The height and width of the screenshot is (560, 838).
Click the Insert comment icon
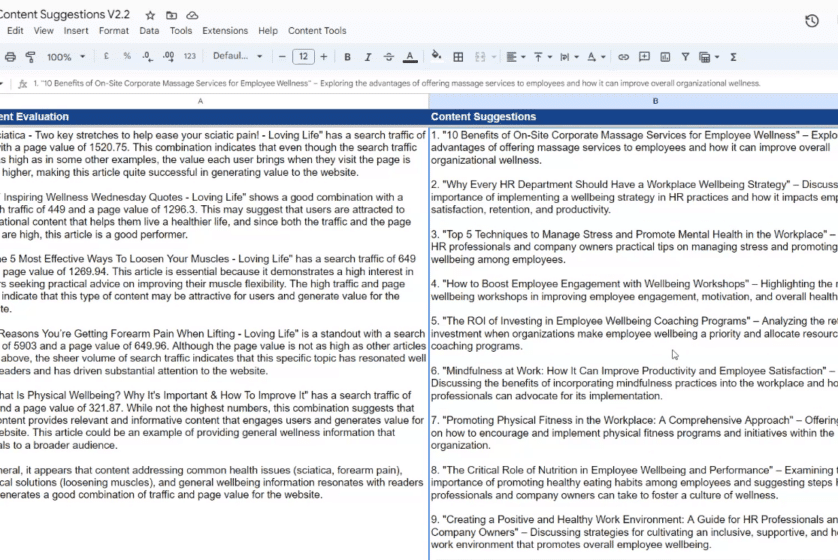645,57
